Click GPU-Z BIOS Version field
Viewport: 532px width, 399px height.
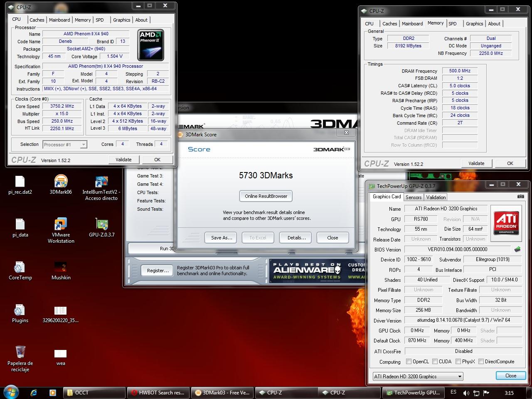[458, 249]
